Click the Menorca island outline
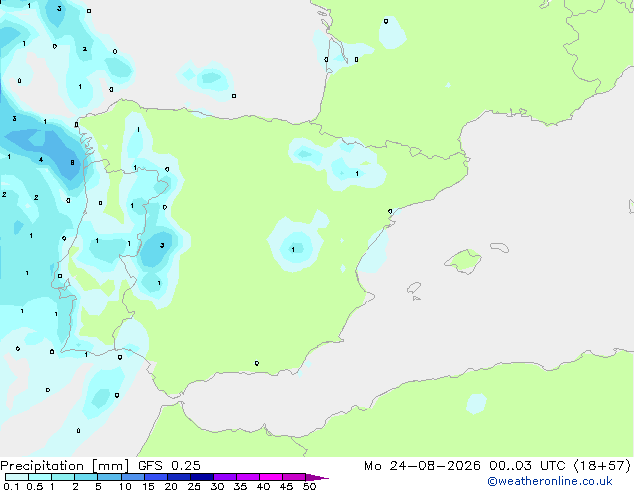 pos(500,247)
